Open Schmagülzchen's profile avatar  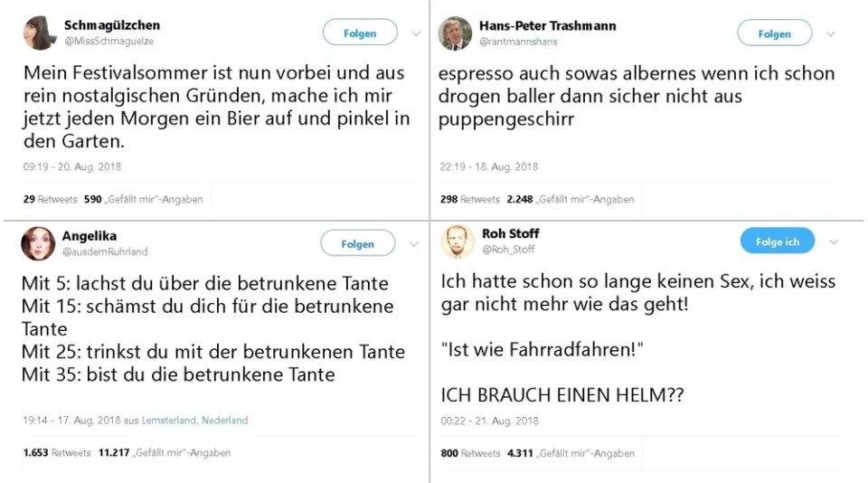pyautogui.click(x=40, y=33)
